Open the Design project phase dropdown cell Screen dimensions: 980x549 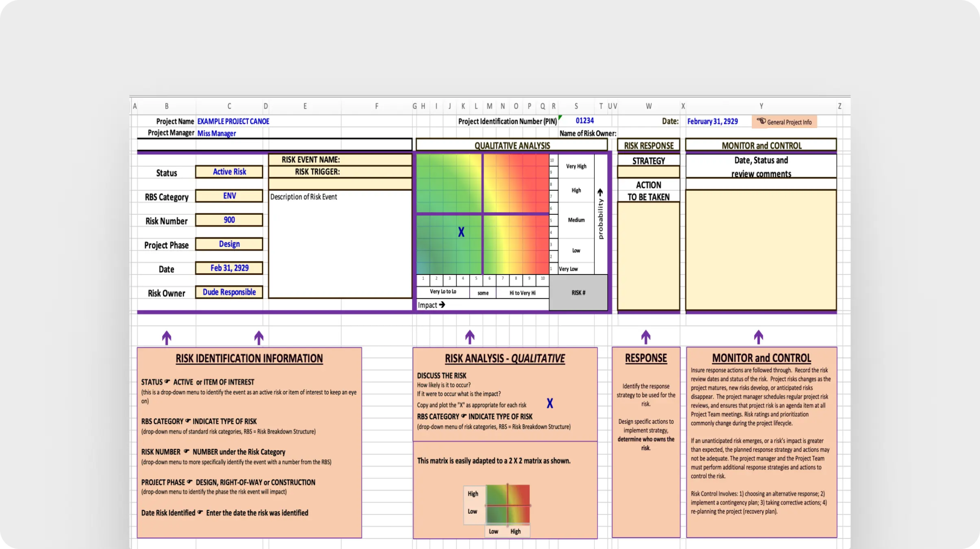coord(229,244)
